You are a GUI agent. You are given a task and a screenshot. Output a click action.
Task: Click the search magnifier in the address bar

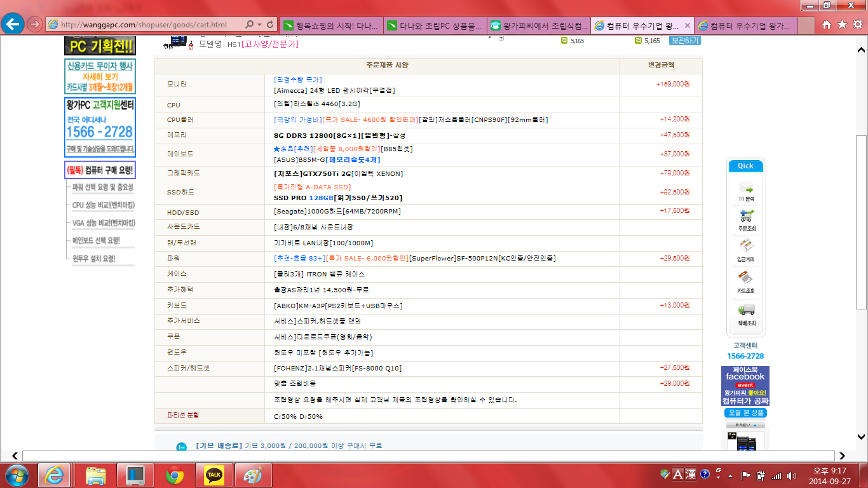coord(249,25)
